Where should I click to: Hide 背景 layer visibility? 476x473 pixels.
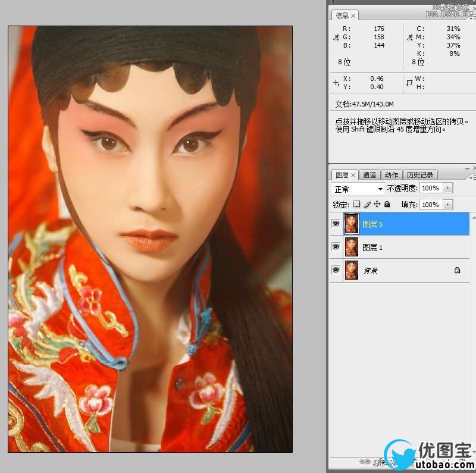point(336,270)
